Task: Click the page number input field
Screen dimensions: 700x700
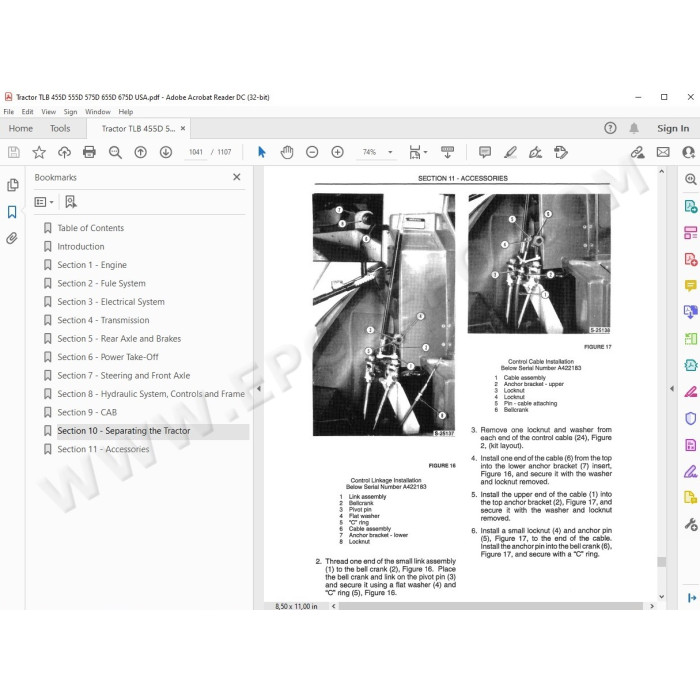Action: click(196, 152)
